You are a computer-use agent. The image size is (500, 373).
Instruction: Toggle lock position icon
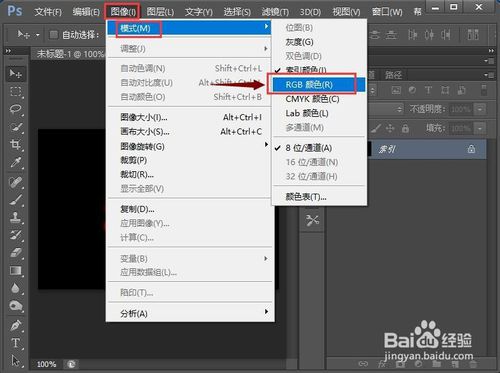(390, 128)
